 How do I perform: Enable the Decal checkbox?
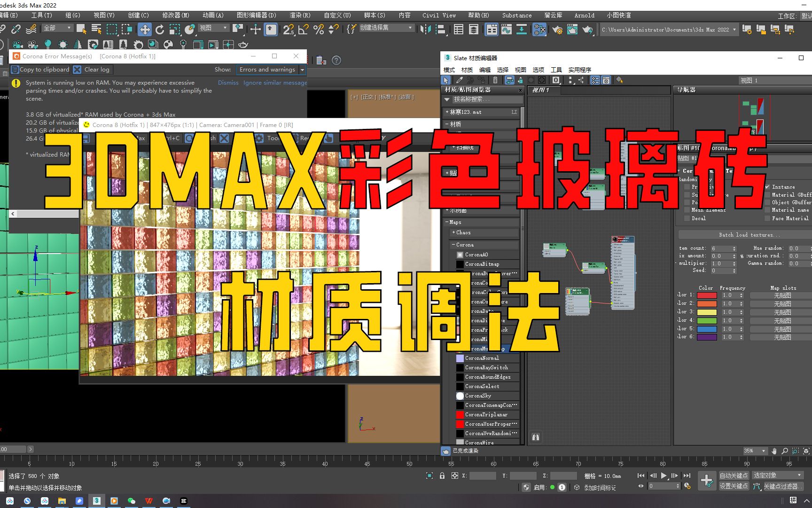[687, 218]
